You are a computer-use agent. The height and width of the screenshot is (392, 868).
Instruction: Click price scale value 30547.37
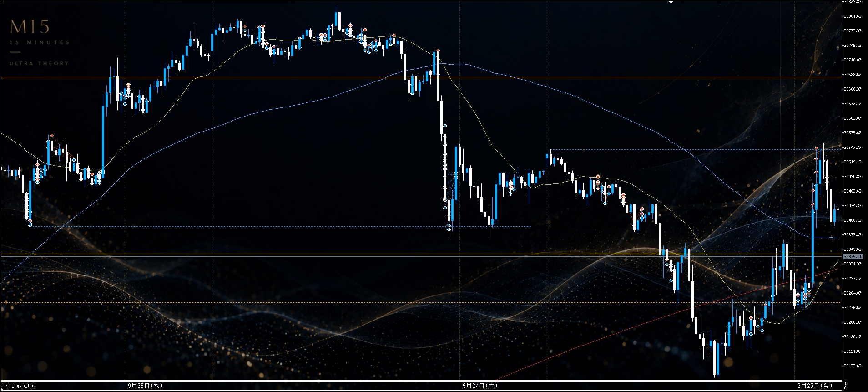[x=853, y=148]
